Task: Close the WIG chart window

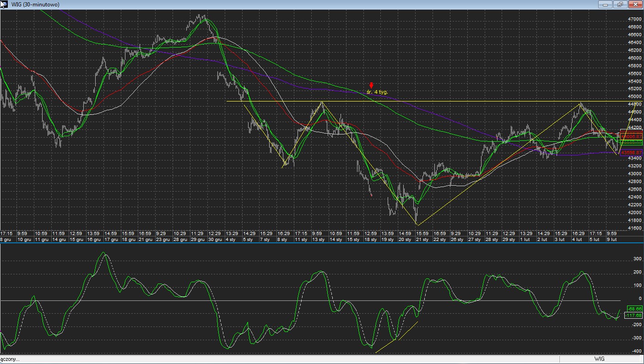Action: 635,5
